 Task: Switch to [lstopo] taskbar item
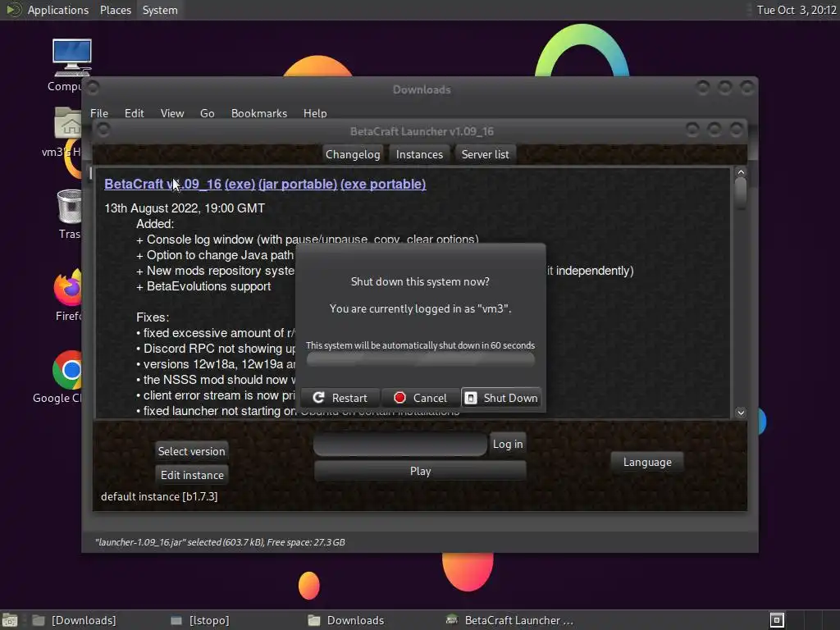200,620
